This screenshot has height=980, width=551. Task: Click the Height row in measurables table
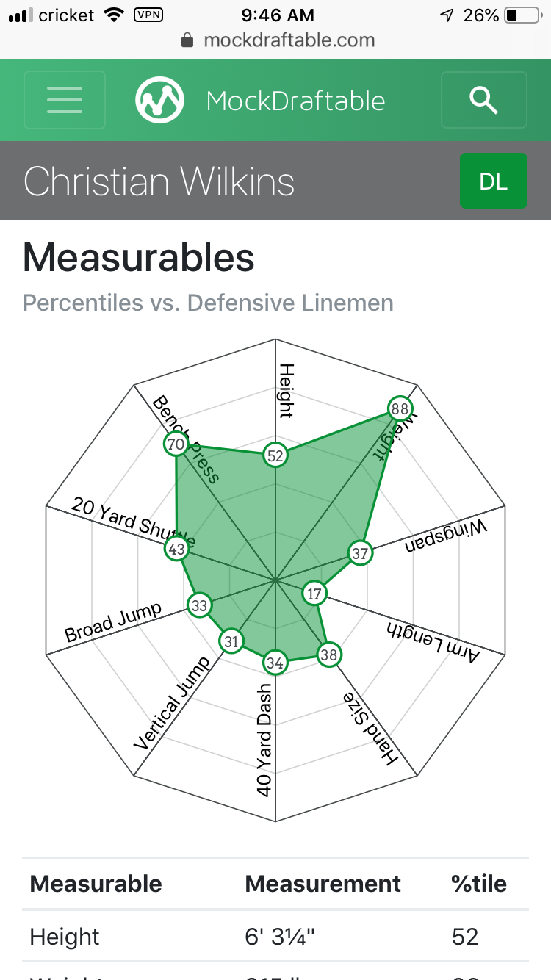[x=275, y=937]
